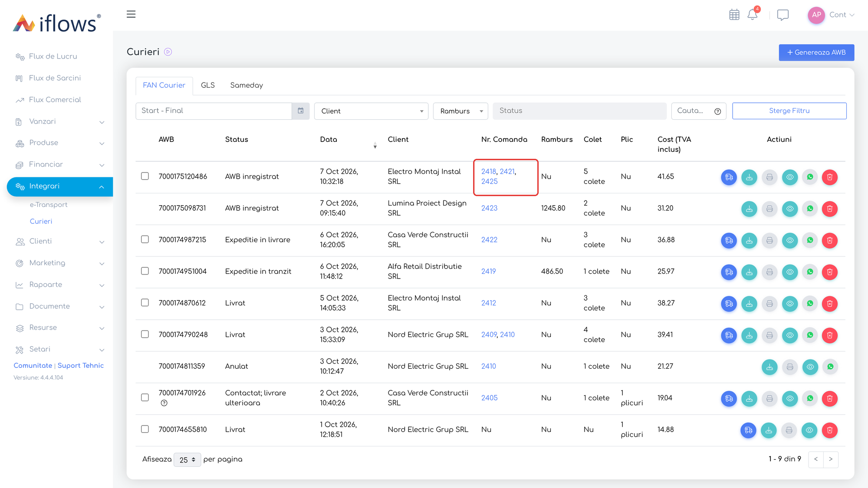Go to next page arrow
Image resolution: width=868 pixels, height=488 pixels.
pos(831,459)
